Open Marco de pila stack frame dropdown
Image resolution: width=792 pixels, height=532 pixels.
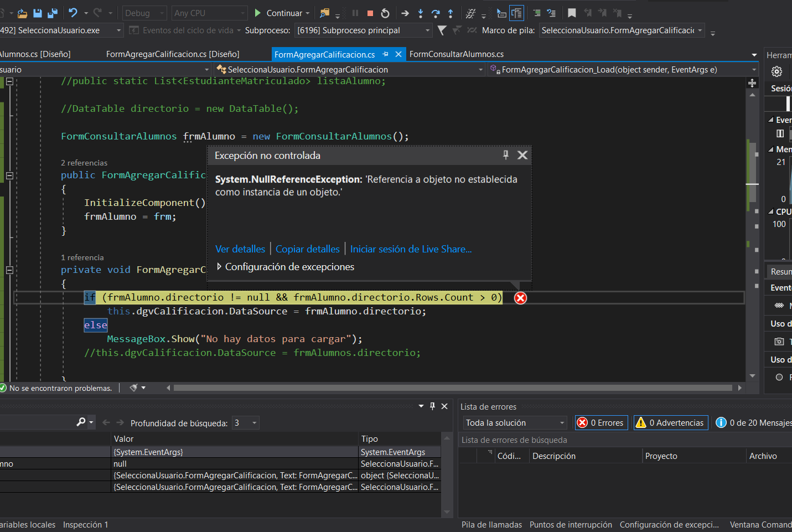click(x=622, y=30)
